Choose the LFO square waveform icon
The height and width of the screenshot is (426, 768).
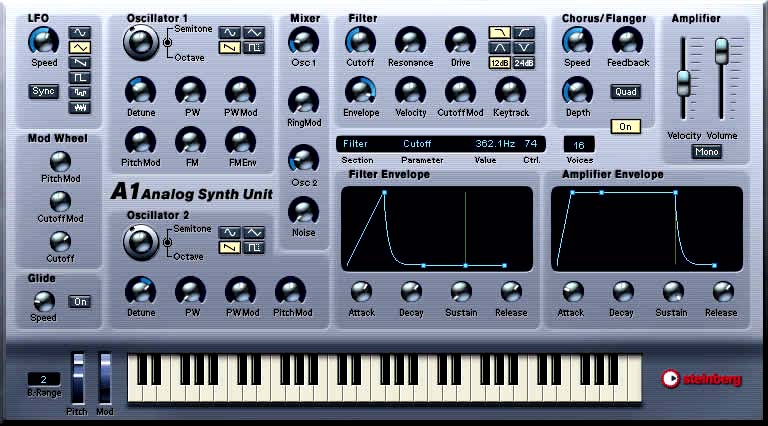tap(78, 76)
